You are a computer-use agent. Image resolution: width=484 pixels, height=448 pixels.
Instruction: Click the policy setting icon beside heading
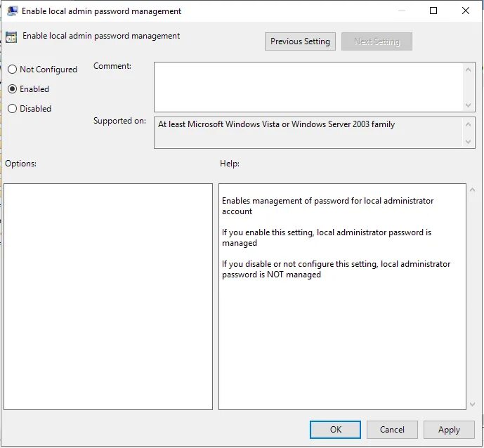11,37
